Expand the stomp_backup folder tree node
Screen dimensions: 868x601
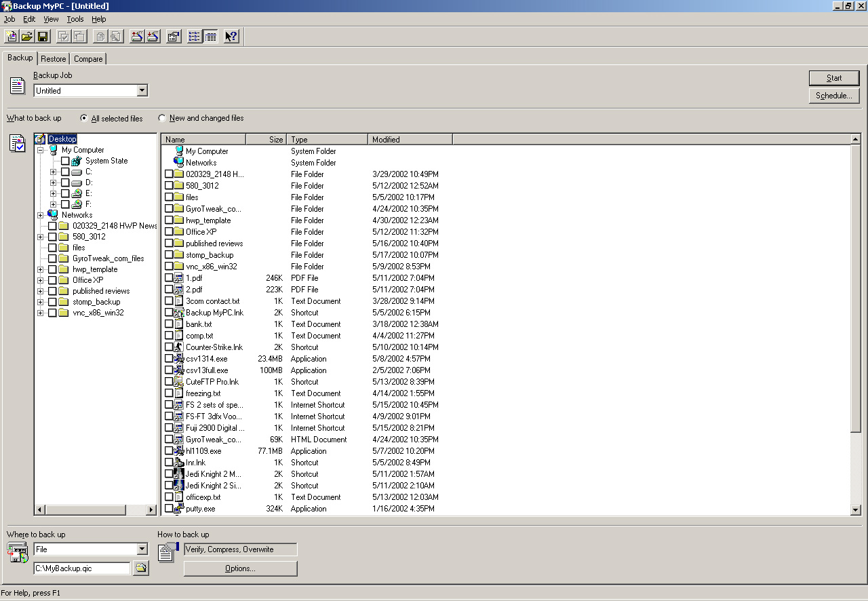[x=41, y=302]
